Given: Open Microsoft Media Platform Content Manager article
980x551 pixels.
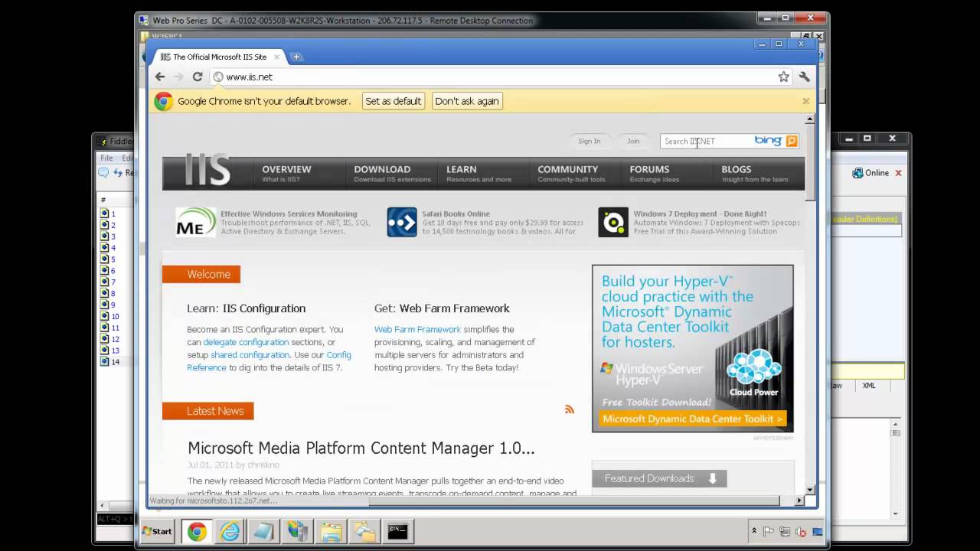Looking at the screenshot, I should pyautogui.click(x=361, y=448).
